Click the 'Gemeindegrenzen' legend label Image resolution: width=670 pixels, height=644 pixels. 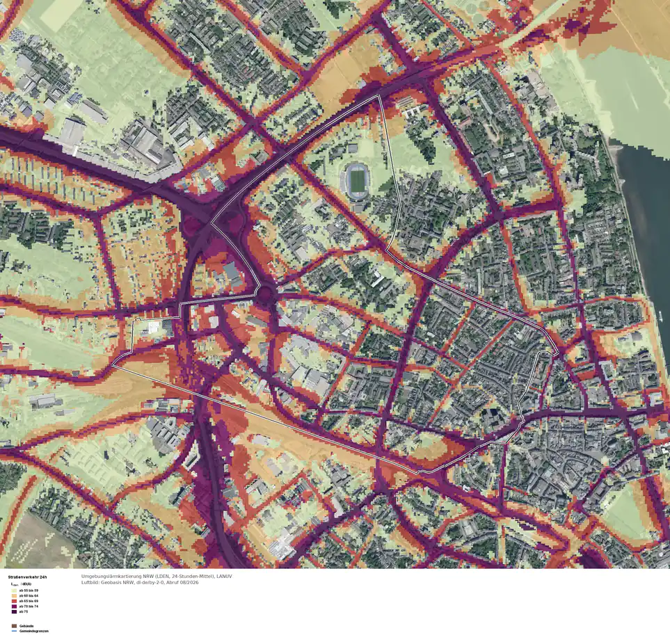tap(34, 631)
